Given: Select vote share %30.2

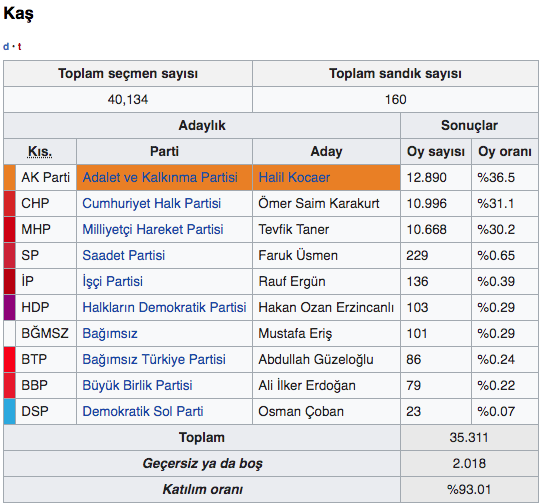Looking at the screenshot, I should [496, 229].
